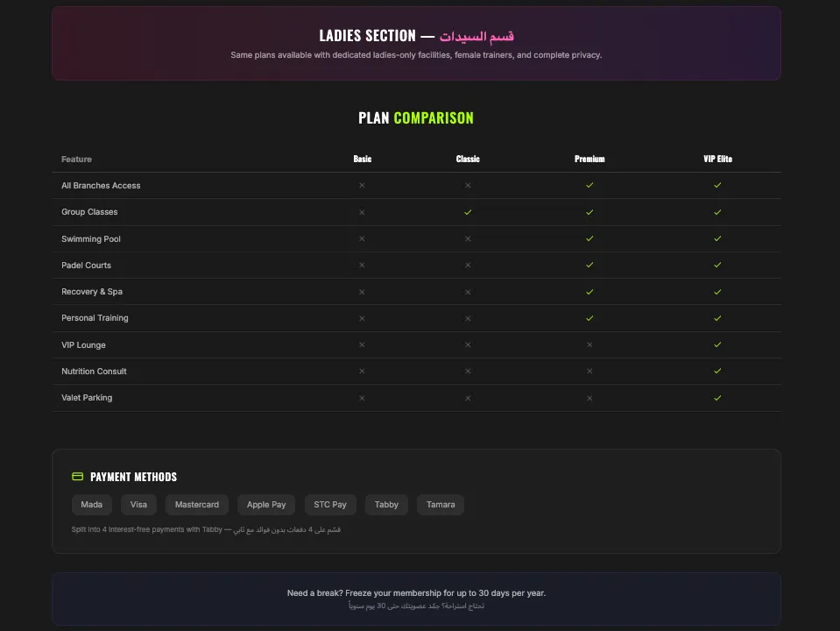
Task: Click the Premium cross for VIP Lounge
Action: 589,344
